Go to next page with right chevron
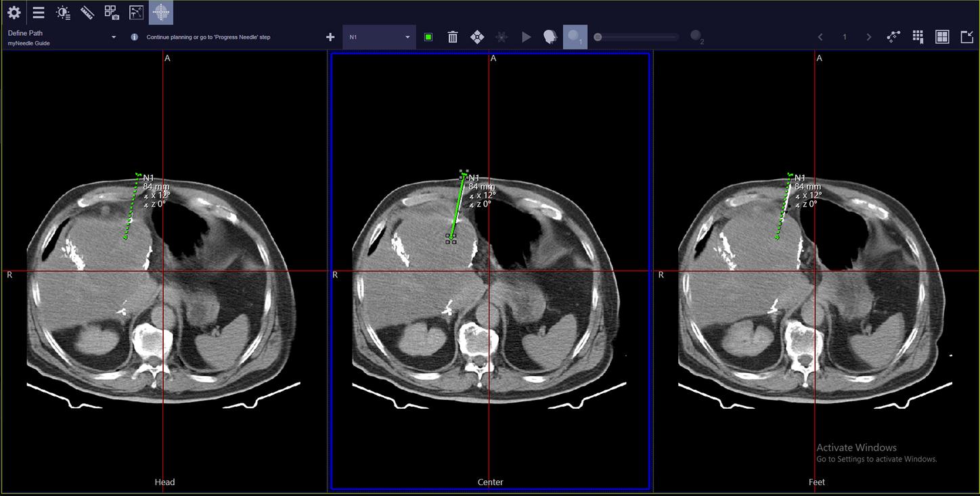The width and height of the screenshot is (980, 496). (869, 37)
